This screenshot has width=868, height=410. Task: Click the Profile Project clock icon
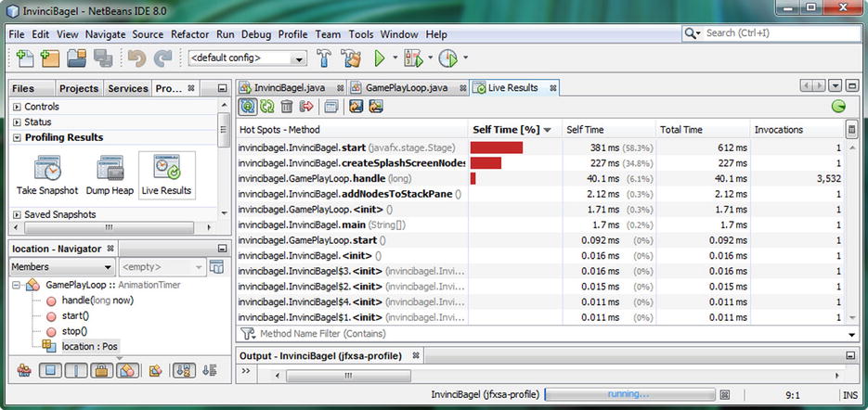[448, 58]
